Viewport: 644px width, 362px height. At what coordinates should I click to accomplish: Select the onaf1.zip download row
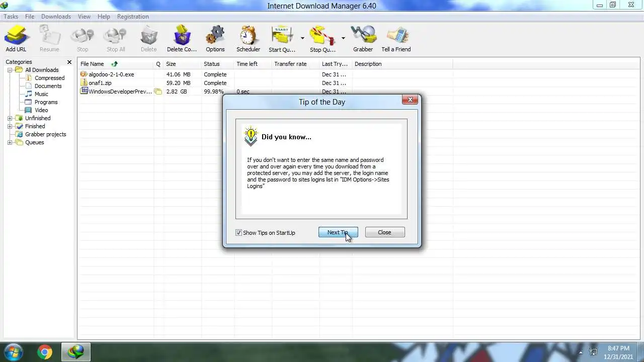tap(266, 83)
